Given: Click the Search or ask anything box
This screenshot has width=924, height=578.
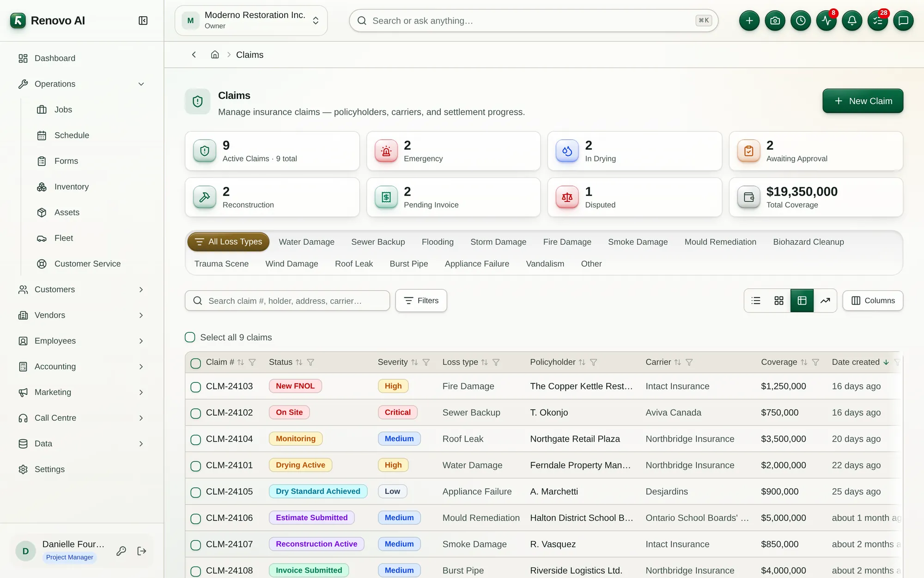Looking at the screenshot, I should 534,21.
